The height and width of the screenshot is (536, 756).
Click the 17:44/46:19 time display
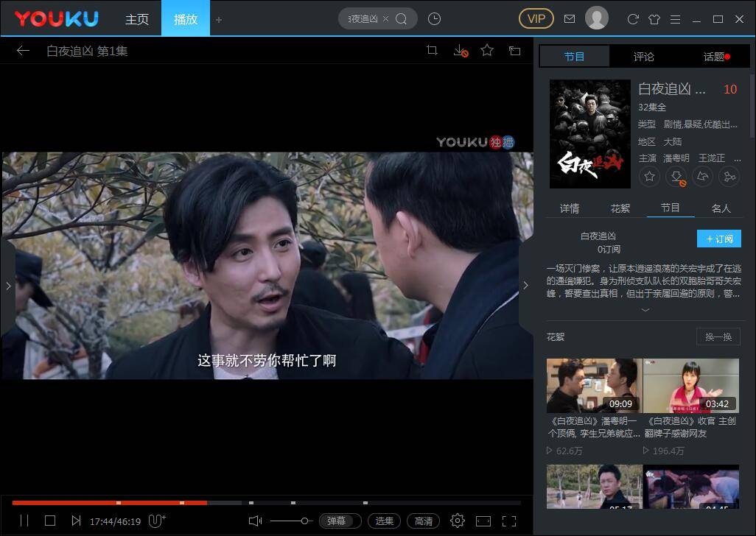[115, 521]
